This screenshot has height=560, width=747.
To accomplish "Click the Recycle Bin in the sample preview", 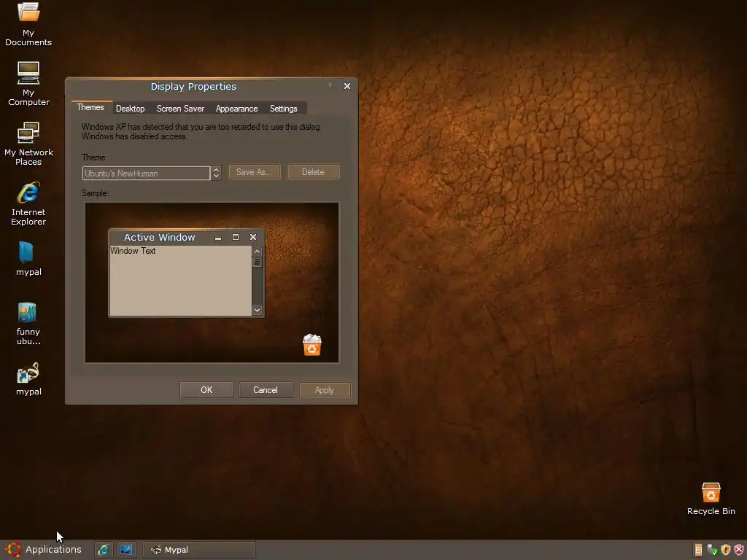I will pos(312,345).
